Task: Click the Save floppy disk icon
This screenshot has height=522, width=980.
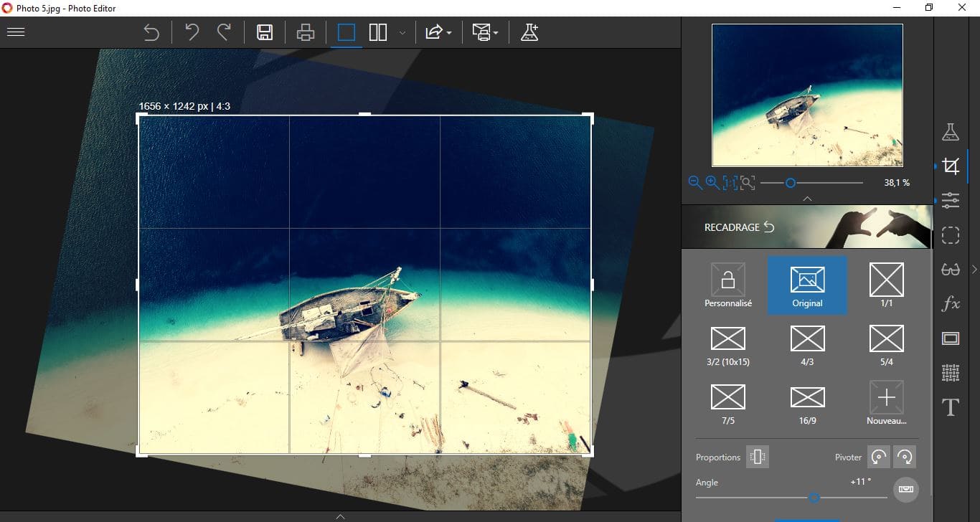Action: pyautogui.click(x=265, y=32)
